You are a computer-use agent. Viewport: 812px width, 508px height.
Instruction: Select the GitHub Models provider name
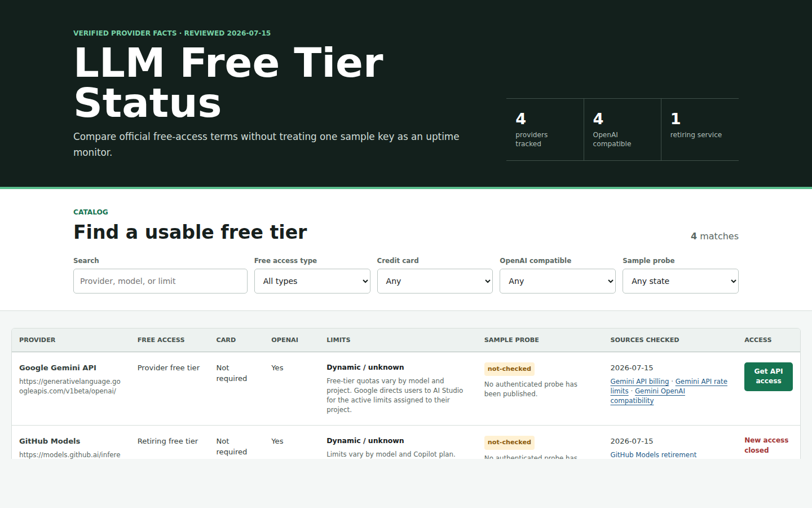(x=50, y=441)
